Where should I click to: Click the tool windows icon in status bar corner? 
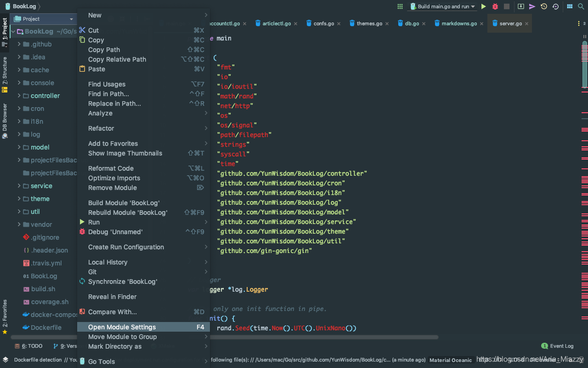coord(5,359)
